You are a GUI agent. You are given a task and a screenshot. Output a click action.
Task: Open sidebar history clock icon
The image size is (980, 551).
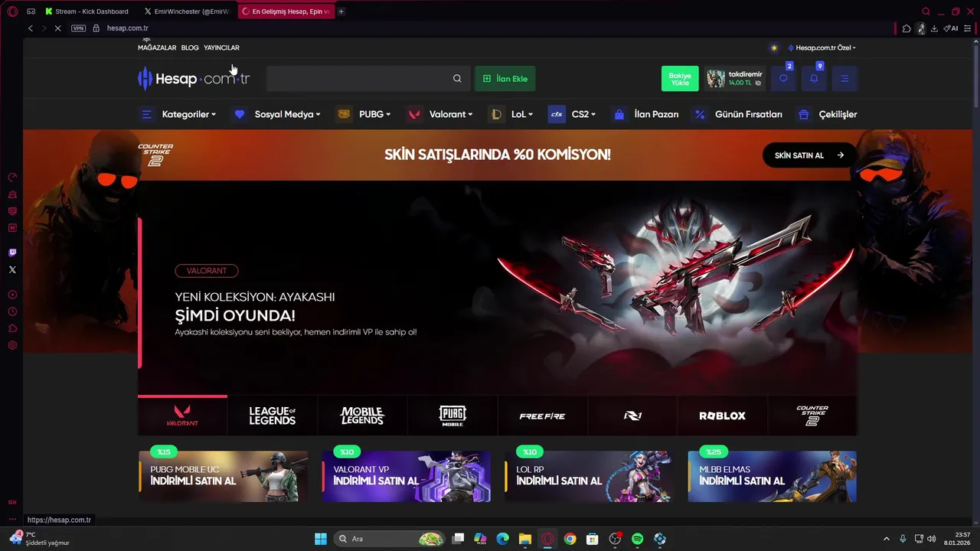(12, 311)
